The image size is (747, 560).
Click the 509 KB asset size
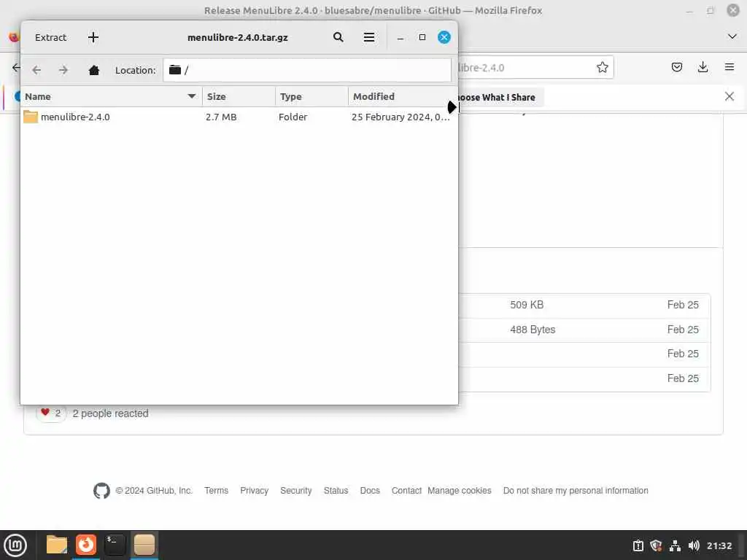click(x=527, y=305)
